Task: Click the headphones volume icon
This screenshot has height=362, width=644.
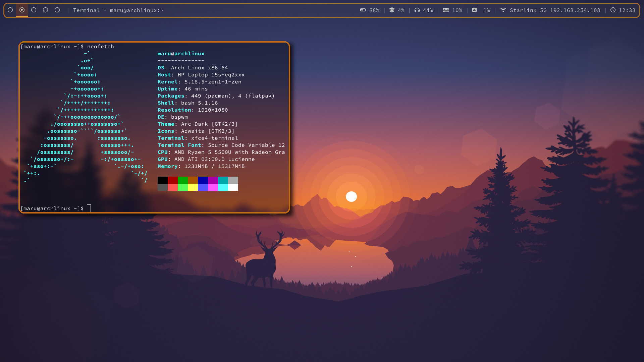Action: point(417,10)
